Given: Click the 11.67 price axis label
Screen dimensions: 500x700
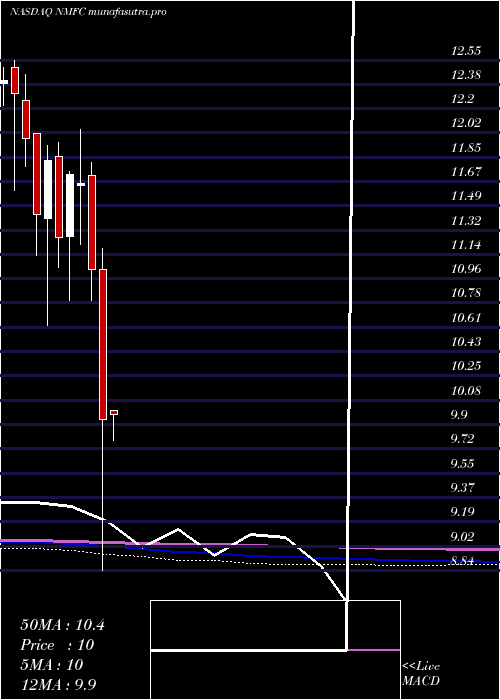Looking at the screenshot, I should point(466,172).
